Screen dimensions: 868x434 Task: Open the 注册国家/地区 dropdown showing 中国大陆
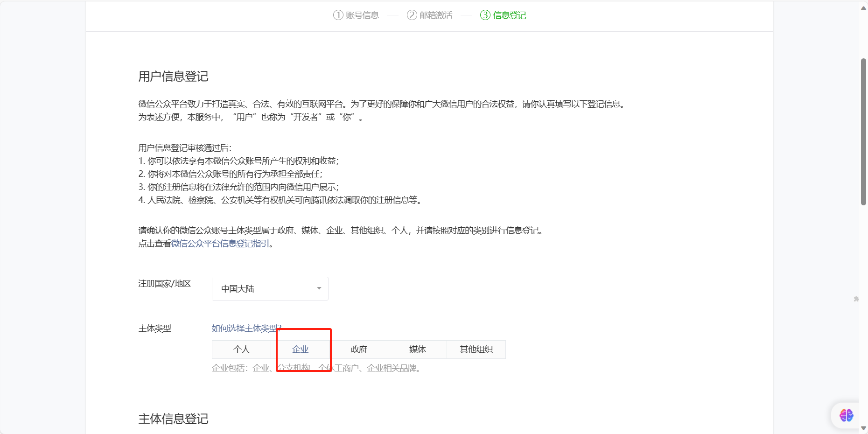pos(270,288)
